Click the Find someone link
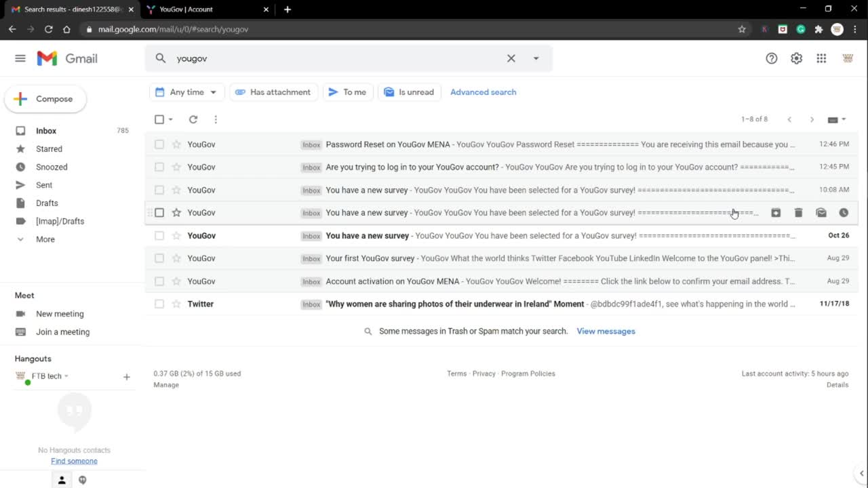 pyautogui.click(x=74, y=461)
